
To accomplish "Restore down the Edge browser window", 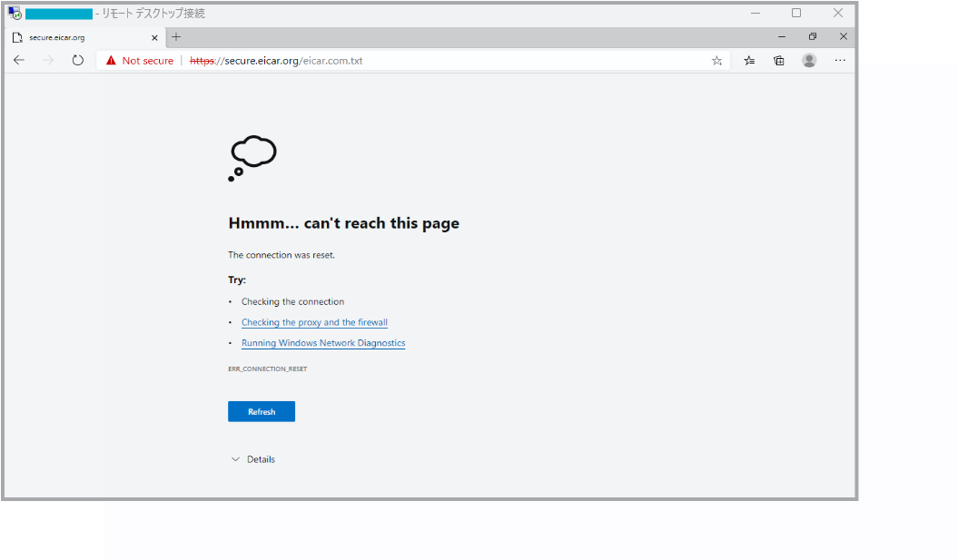I will click(812, 36).
